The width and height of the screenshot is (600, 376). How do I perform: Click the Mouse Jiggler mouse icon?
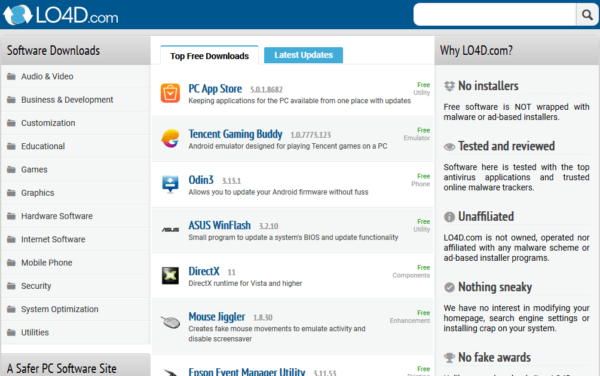click(170, 322)
